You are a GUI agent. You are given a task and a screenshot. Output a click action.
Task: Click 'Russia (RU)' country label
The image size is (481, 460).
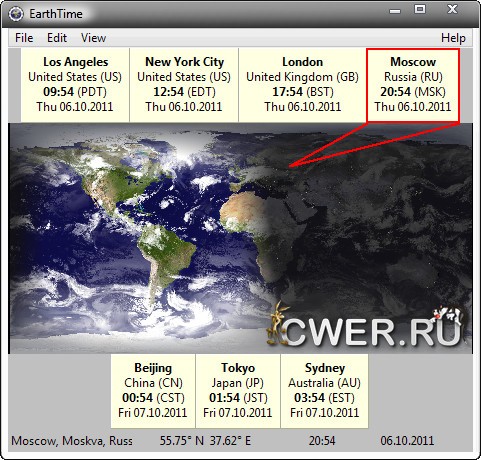[413, 77]
